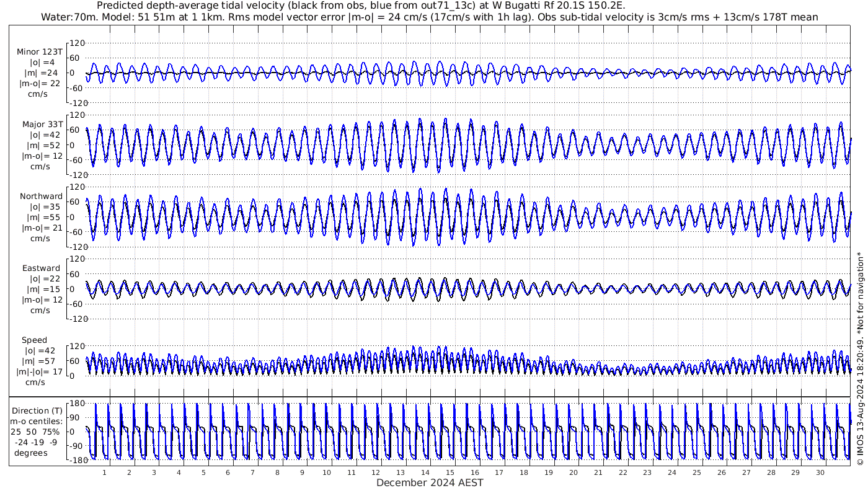The width and height of the screenshot is (868, 496).
Task: Click day '14' on the time axis
Action: pyautogui.click(x=425, y=472)
